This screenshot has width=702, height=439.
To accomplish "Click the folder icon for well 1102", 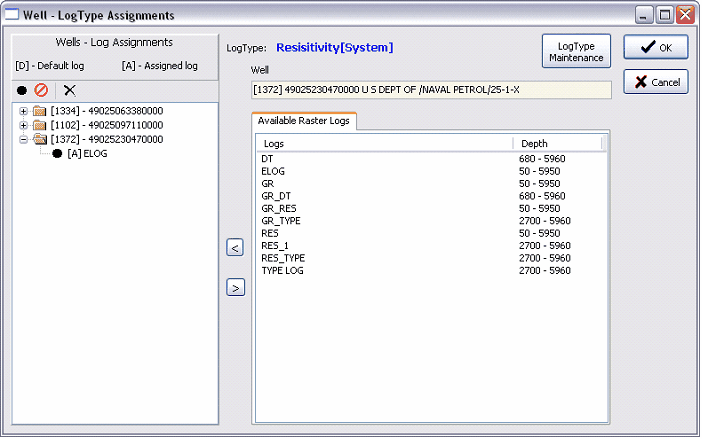I will click(x=39, y=125).
